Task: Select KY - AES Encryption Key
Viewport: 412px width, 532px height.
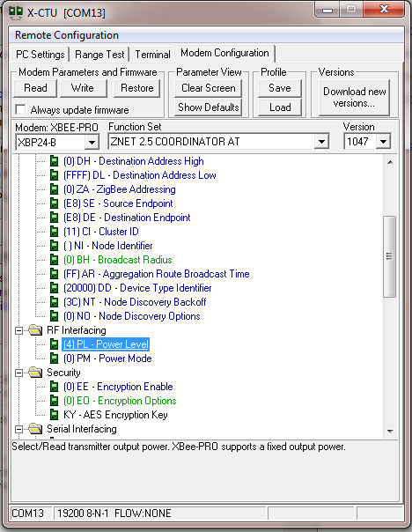Action: pyautogui.click(x=115, y=415)
